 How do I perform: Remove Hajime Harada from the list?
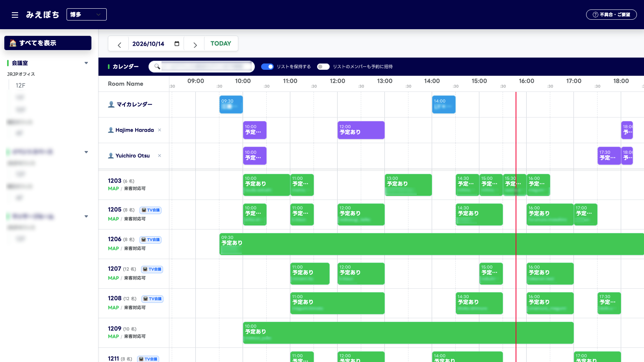[x=160, y=130]
